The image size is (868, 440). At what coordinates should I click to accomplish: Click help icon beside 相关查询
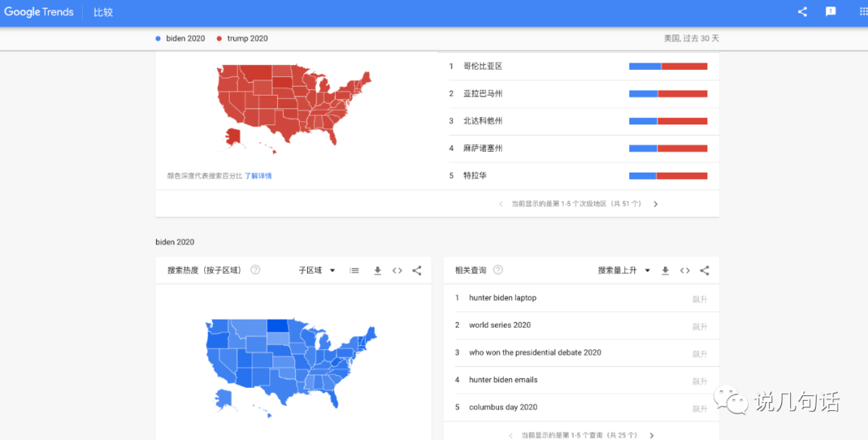498,270
